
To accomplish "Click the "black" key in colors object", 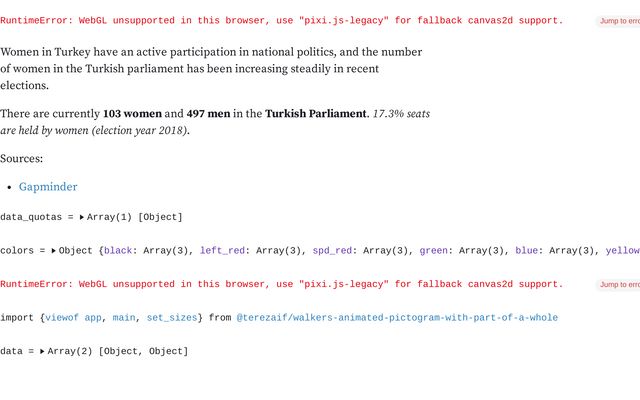I will click(118, 251).
